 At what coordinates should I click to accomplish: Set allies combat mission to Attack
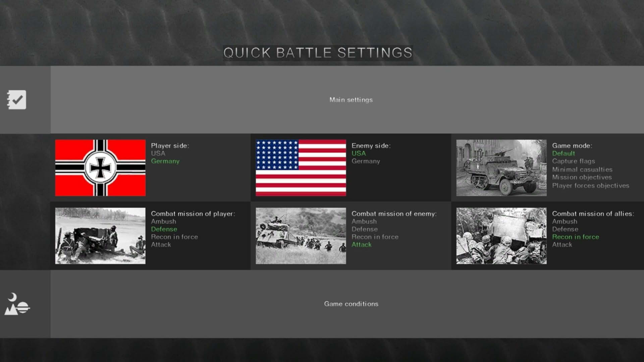click(562, 244)
